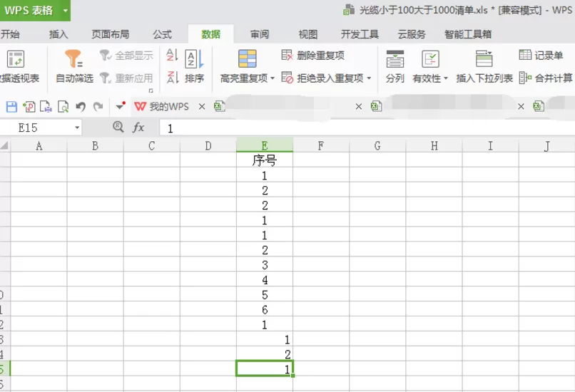Viewport: 575px width, 392px height.
Task: Click the print icon in quick toolbar
Action: (46, 107)
